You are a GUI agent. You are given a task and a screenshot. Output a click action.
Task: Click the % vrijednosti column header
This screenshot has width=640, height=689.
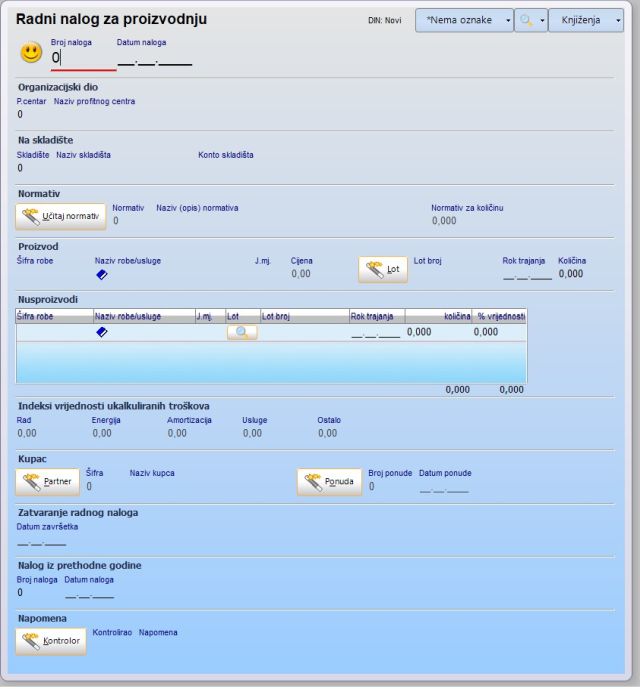pos(499,316)
